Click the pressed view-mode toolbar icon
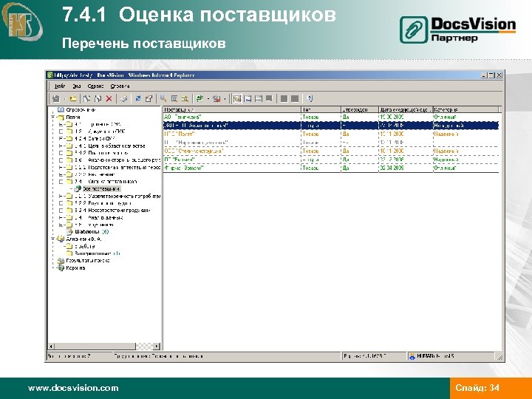The width and height of the screenshot is (532, 399). click(237, 99)
